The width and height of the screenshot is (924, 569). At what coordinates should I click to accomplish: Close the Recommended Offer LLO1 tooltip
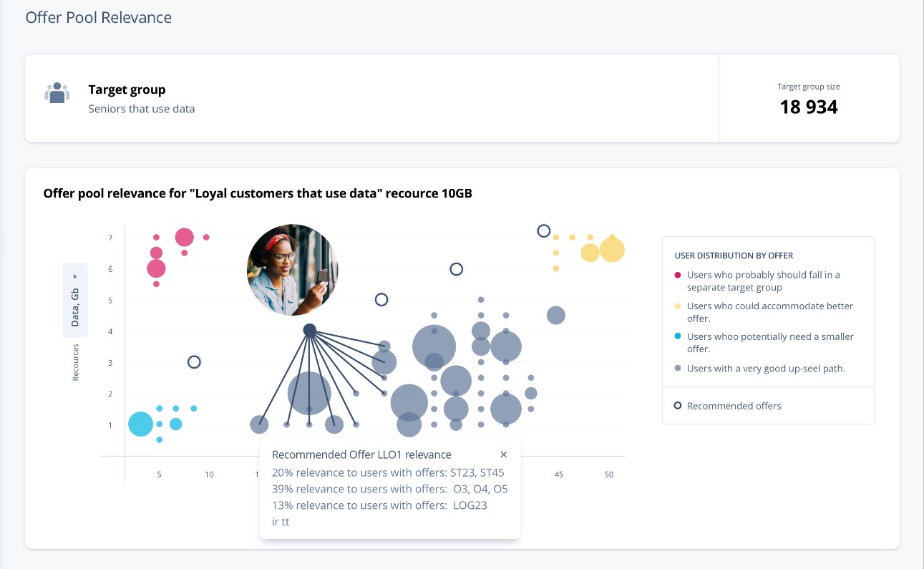pos(504,454)
